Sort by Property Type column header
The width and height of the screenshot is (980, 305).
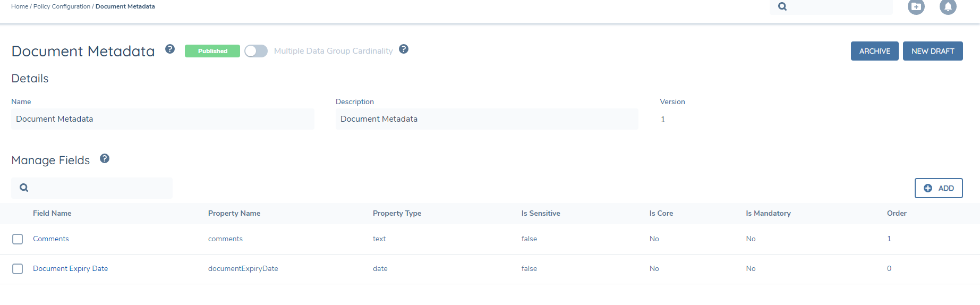click(397, 213)
